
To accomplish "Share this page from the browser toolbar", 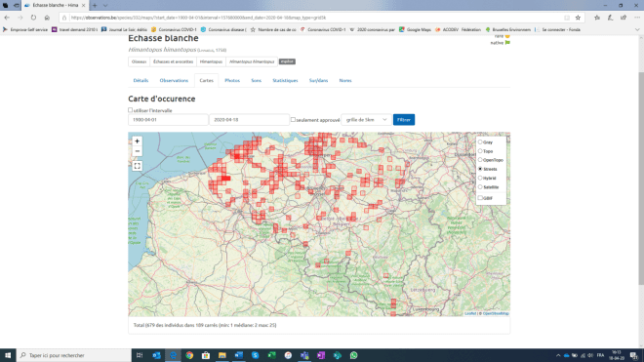I will (624, 18).
